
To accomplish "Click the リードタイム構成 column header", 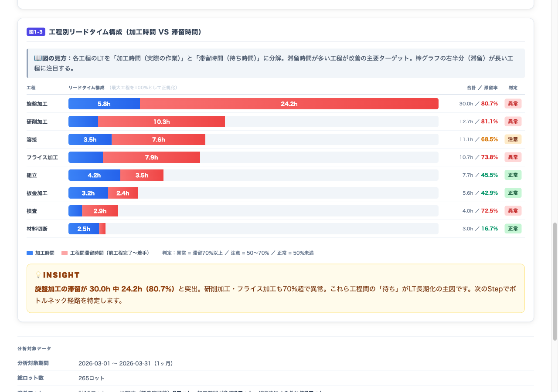I will [x=86, y=88].
